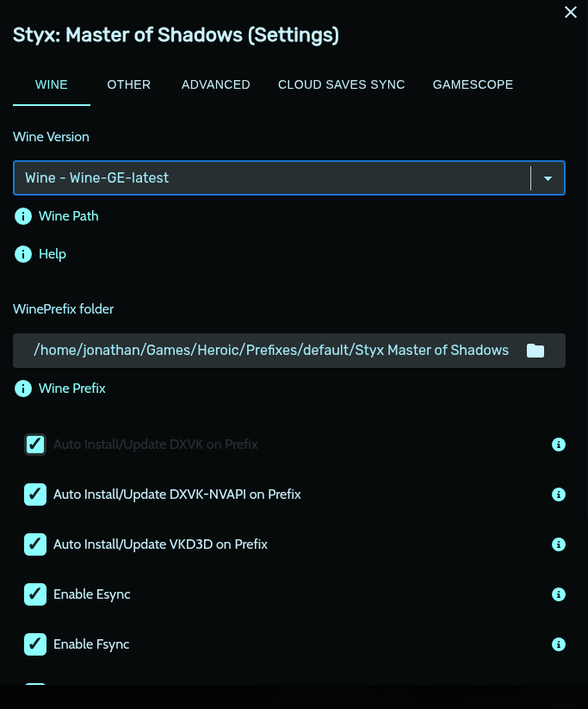
Task: Click the 'Enable Esync' label text
Action: tap(92, 594)
